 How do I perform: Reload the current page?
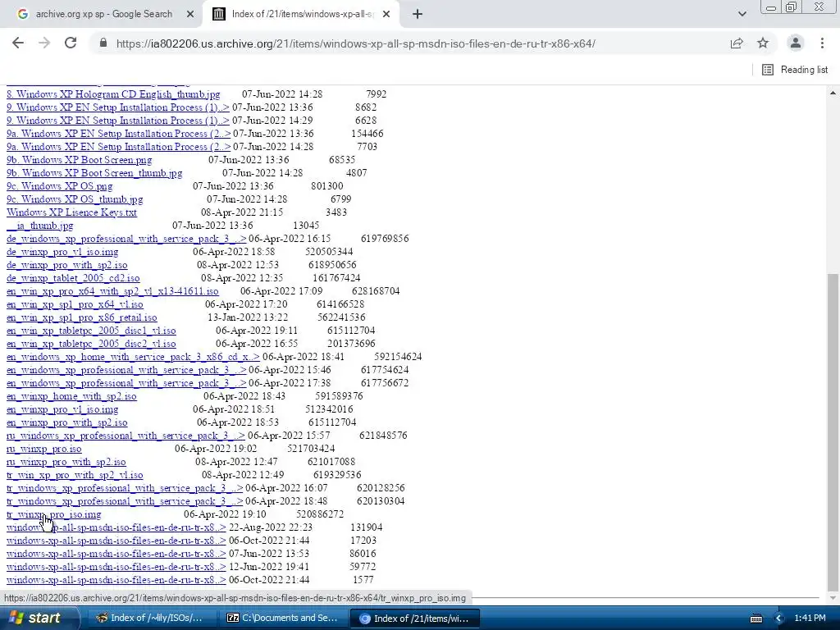[x=71, y=43]
